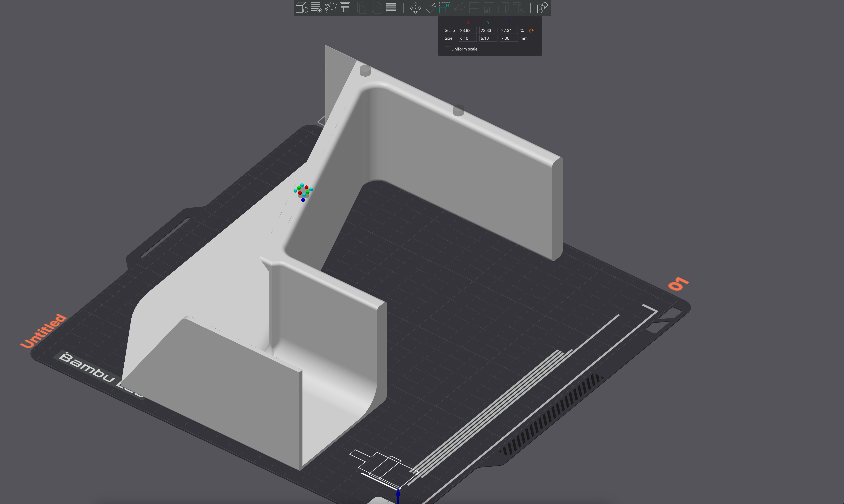Image resolution: width=844 pixels, height=504 pixels.
Task: Enable the Uniform scale checkbox
Action: tap(447, 49)
